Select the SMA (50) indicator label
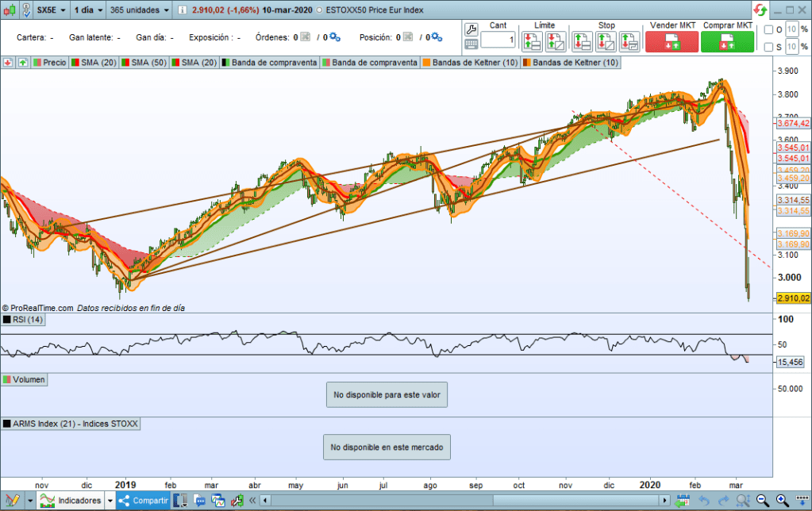This screenshot has height=511, width=812. (x=144, y=63)
